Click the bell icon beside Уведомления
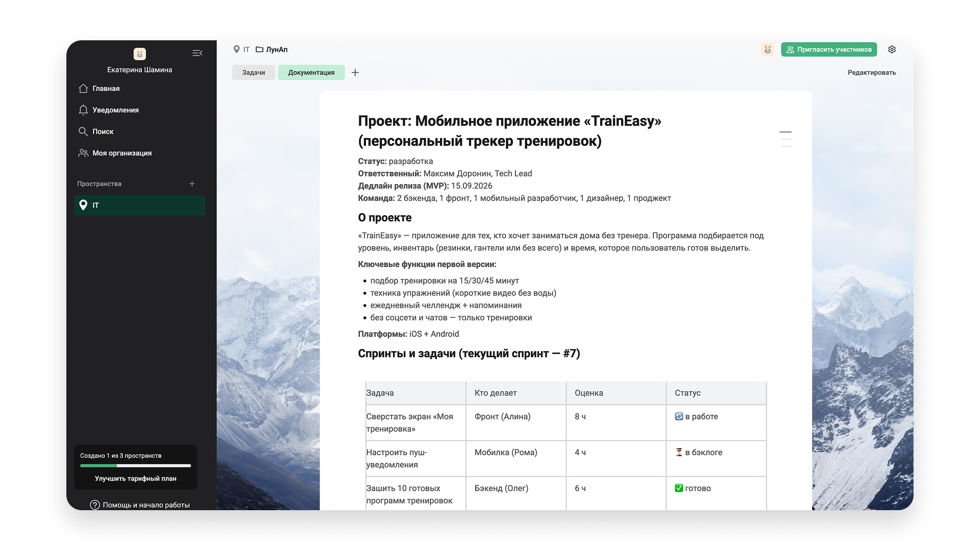This screenshot has height=551, width=980. (83, 110)
